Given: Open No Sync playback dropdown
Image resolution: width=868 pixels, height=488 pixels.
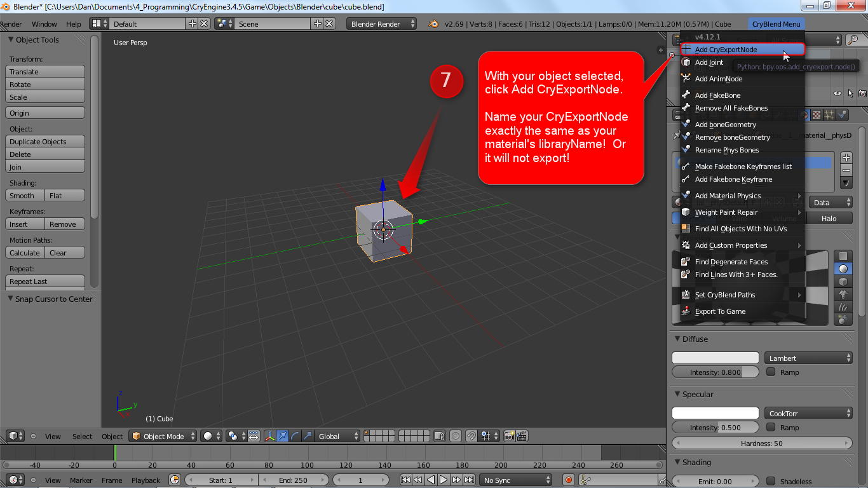Looking at the screenshot, I should [x=515, y=480].
